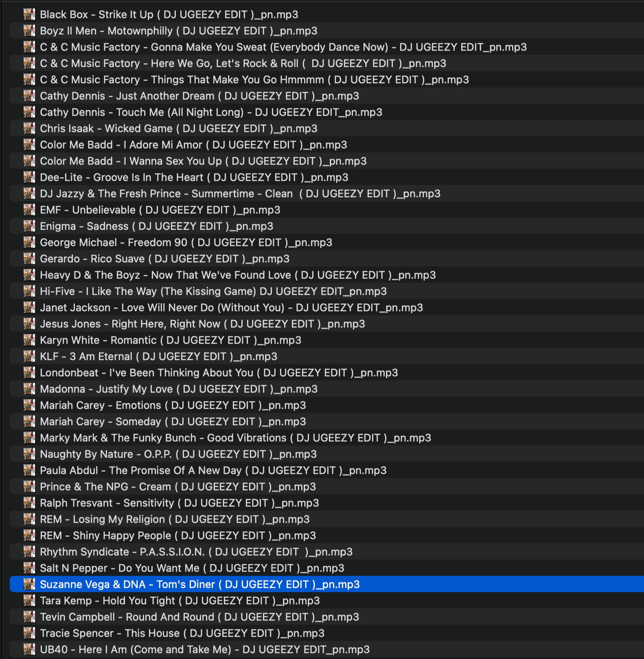The height and width of the screenshot is (659, 644).
Task: Click the file icon next to Boyz II Men - Motownphilly
Action: [x=29, y=31]
